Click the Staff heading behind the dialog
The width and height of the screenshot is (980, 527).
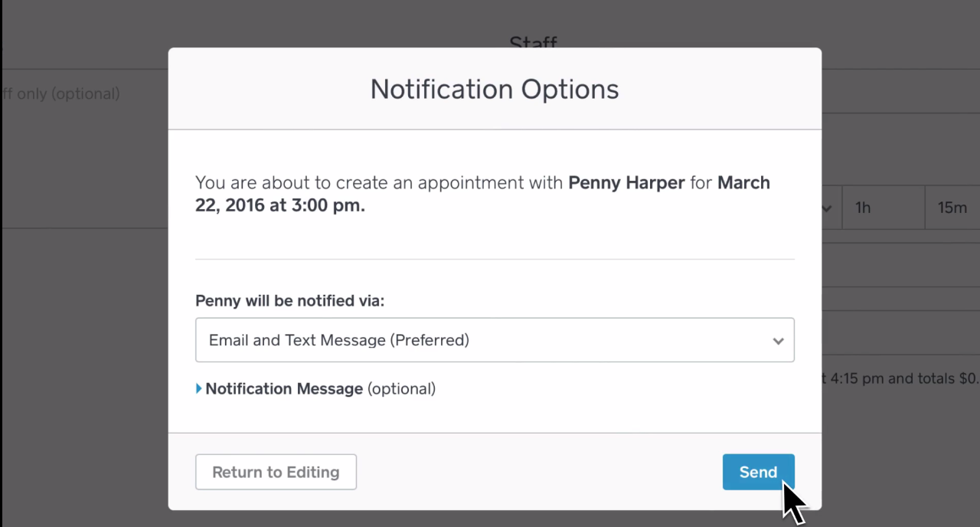pos(533,41)
